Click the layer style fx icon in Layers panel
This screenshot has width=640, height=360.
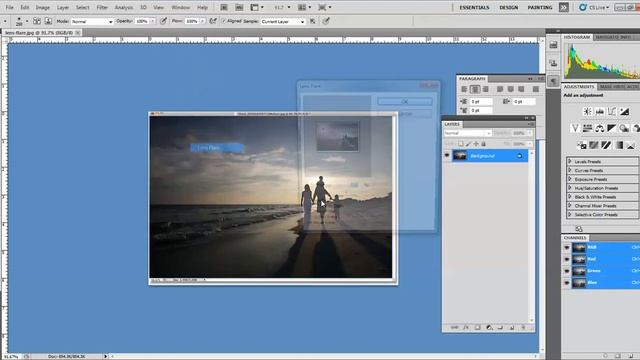coord(466,327)
